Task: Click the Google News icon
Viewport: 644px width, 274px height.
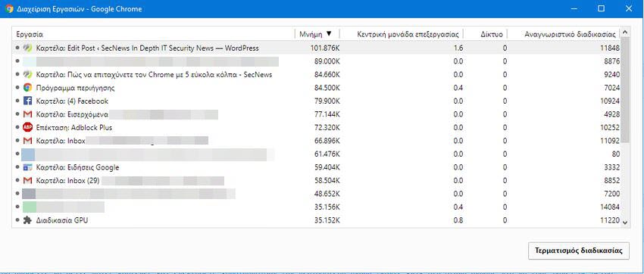Action: coord(27,167)
